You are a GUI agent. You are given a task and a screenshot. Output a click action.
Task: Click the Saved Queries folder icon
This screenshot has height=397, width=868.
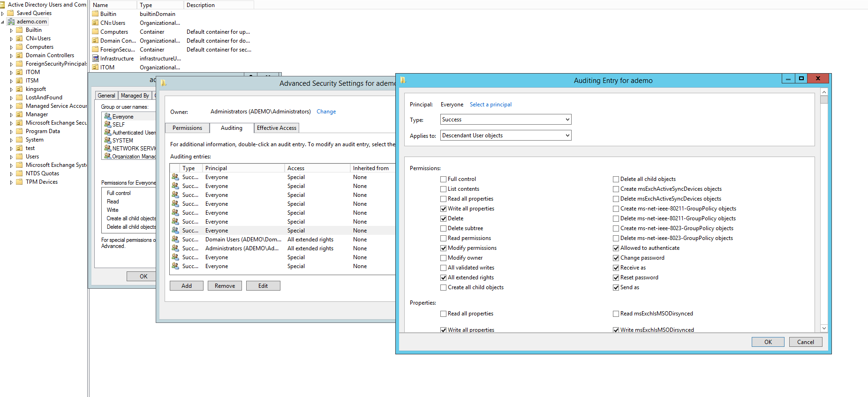click(10, 13)
